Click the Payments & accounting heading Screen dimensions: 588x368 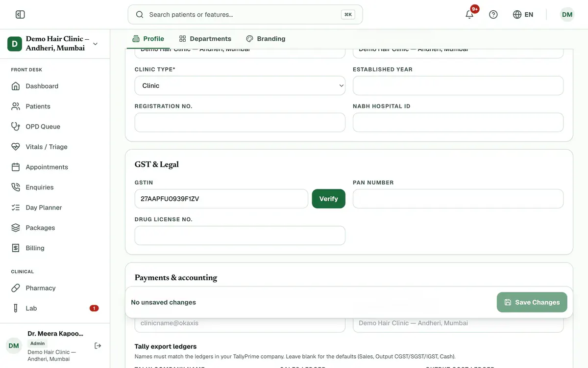[176, 278]
